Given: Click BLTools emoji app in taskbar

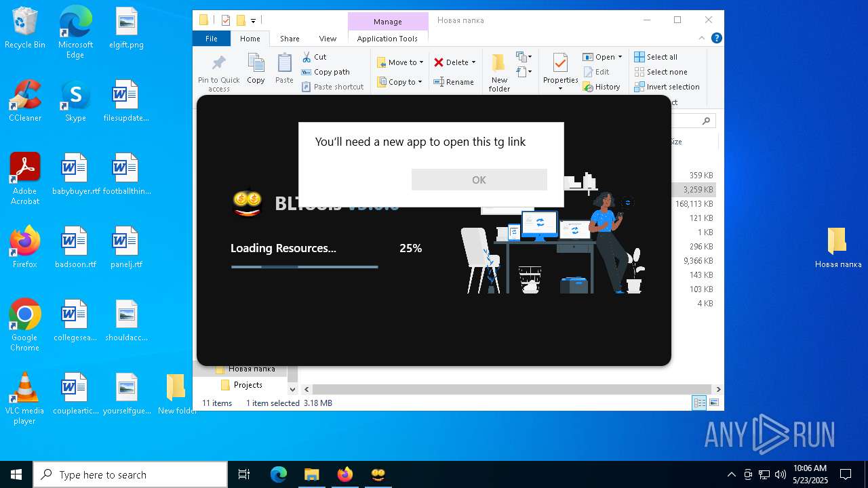Looking at the screenshot, I should pyautogui.click(x=378, y=474).
